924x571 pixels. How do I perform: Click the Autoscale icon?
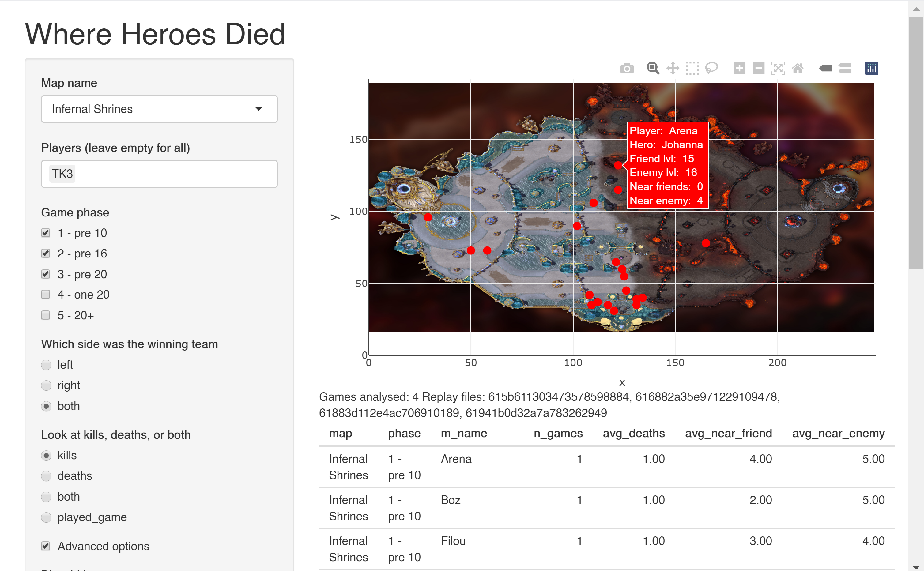coord(778,68)
